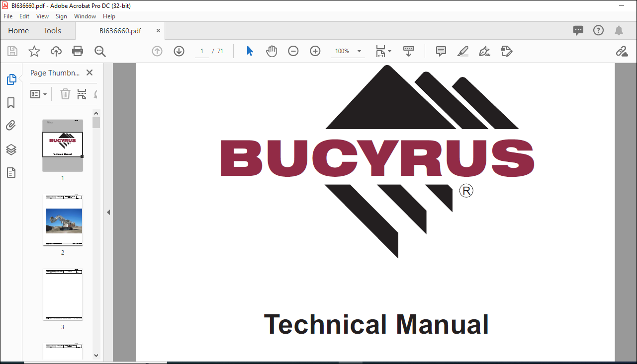
Task: Click the Stamp tool icon
Action: tap(507, 51)
